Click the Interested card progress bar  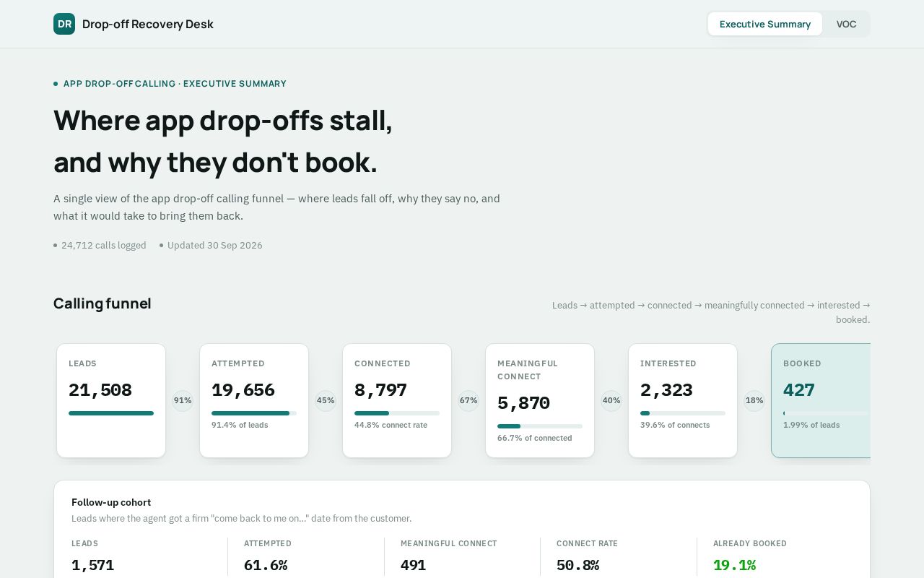(x=683, y=413)
